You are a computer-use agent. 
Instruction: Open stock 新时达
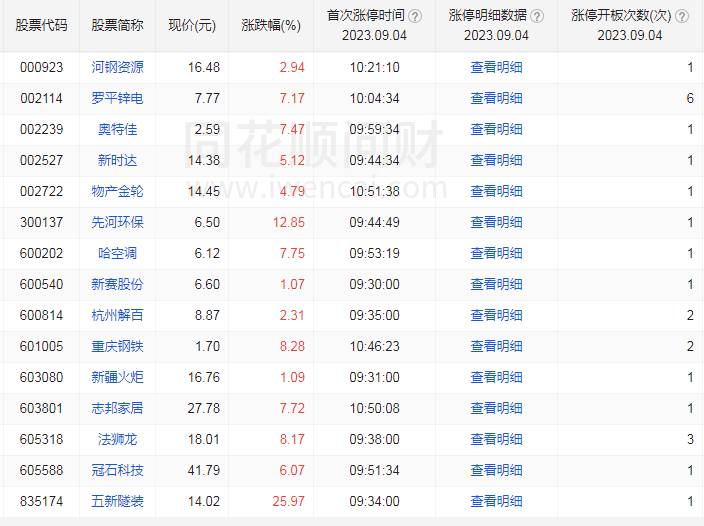pos(118,160)
